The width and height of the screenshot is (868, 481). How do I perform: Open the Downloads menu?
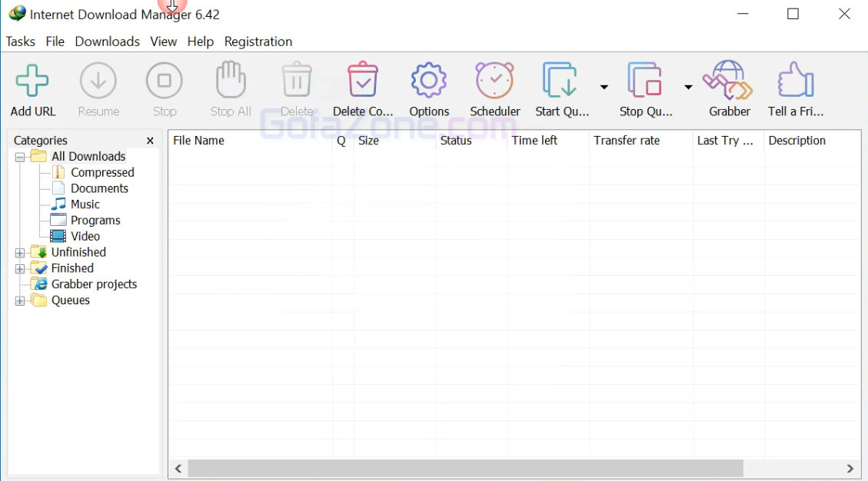107,41
